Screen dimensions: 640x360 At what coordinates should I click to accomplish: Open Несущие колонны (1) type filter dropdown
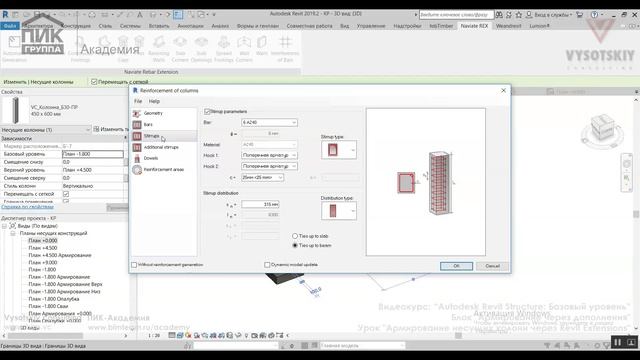pyautogui.click(x=46, y=130)
